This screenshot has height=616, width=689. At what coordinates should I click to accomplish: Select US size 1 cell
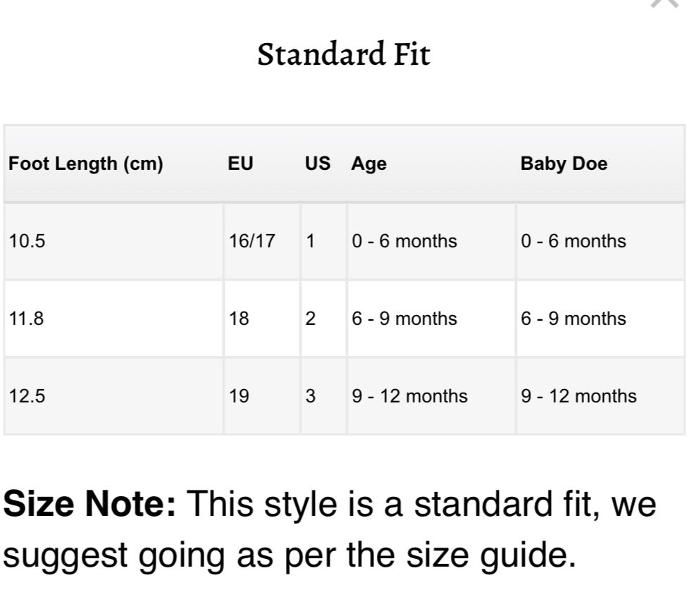(323, 241)
